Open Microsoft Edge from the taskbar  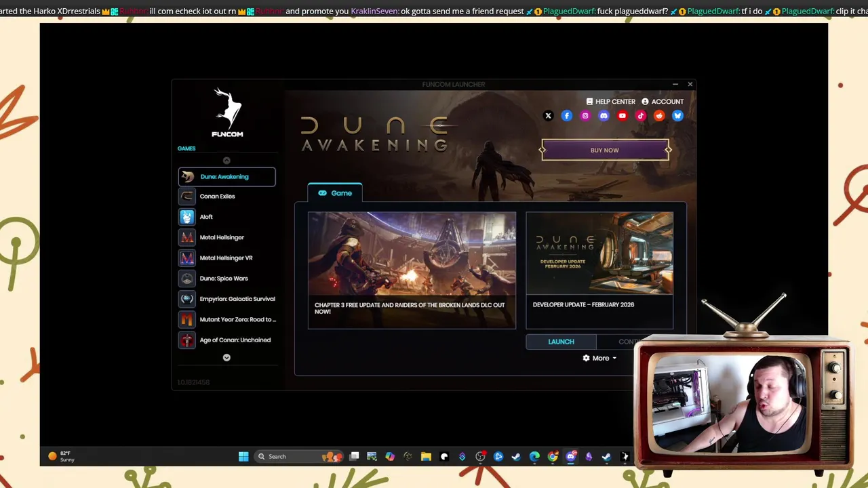point(534,457)
